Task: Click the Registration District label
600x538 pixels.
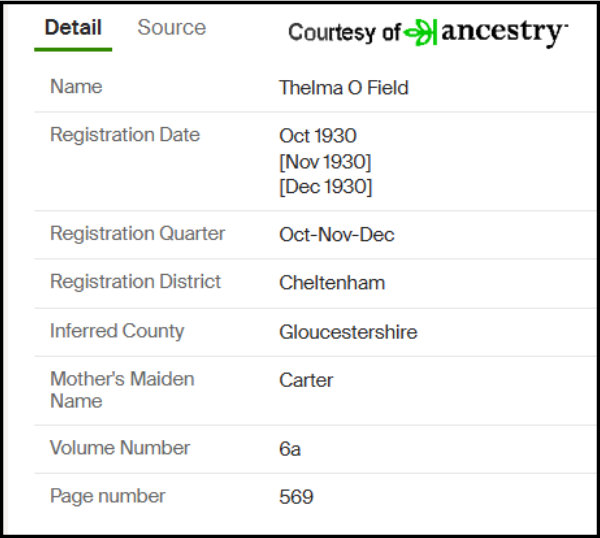Action: tap(135, 282)
